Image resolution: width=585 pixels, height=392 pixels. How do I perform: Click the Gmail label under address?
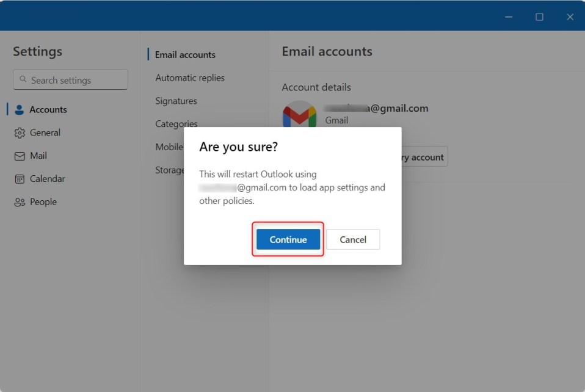coord(336,120)
